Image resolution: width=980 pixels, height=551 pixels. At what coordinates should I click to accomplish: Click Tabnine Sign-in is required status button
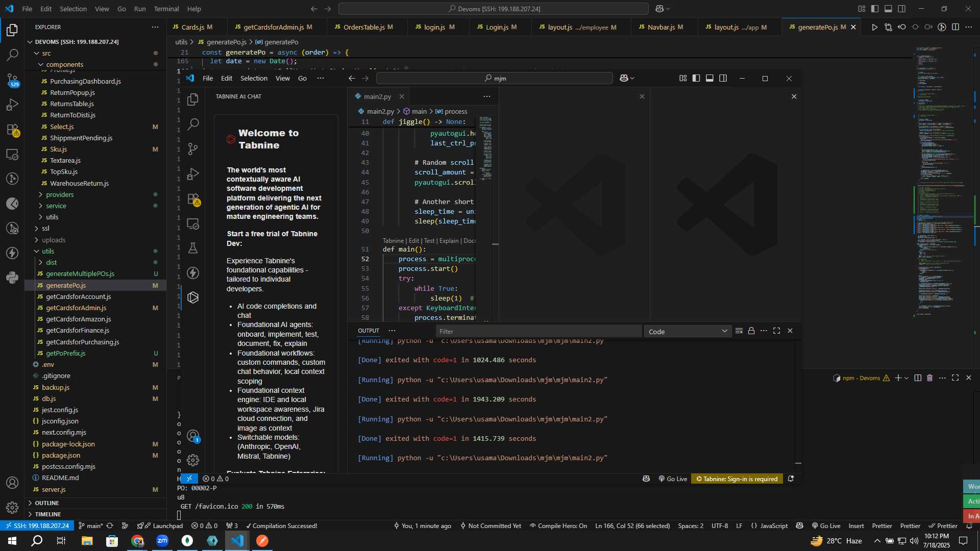click(737, 479)
